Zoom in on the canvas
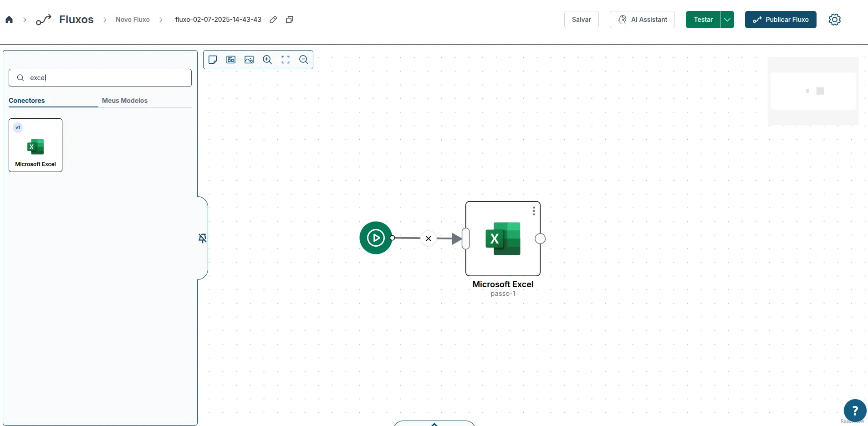The width and height of the screenshot is (868, 426). pyautogui.click(x=267, y=60)
